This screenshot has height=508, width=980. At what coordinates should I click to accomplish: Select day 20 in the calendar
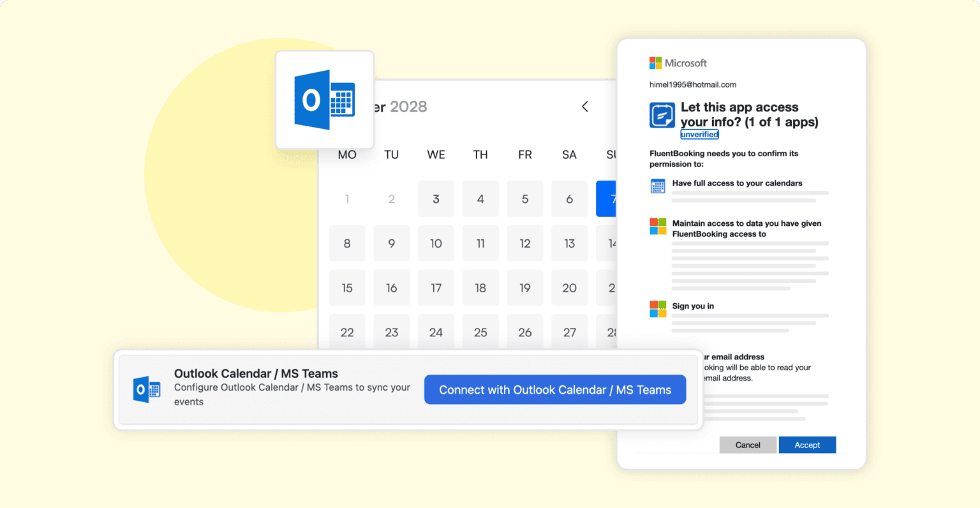[x=569, y=288]
